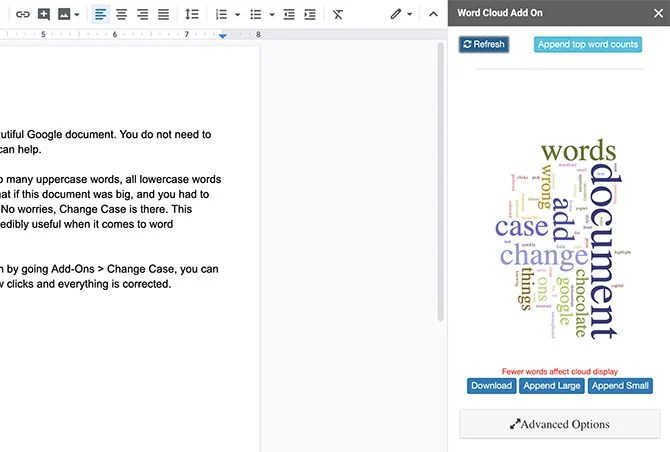
Task: Expand Advanced Options
Action: (x=560, y=424)
